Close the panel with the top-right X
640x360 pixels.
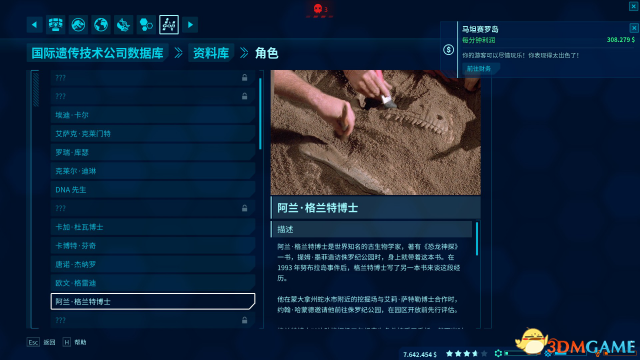point(634,6)
